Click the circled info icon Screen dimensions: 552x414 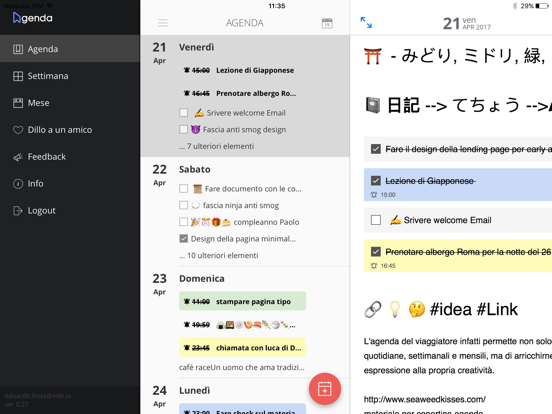tap(18, 184)
